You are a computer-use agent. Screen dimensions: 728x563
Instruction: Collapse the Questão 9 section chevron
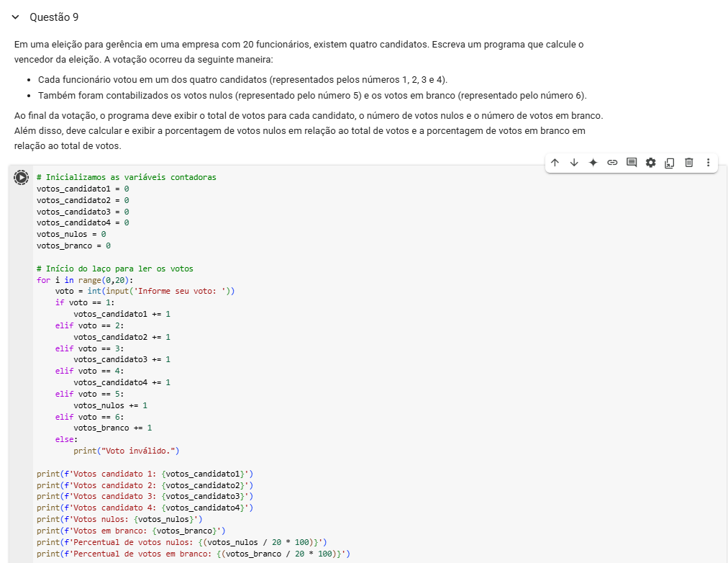15,17
